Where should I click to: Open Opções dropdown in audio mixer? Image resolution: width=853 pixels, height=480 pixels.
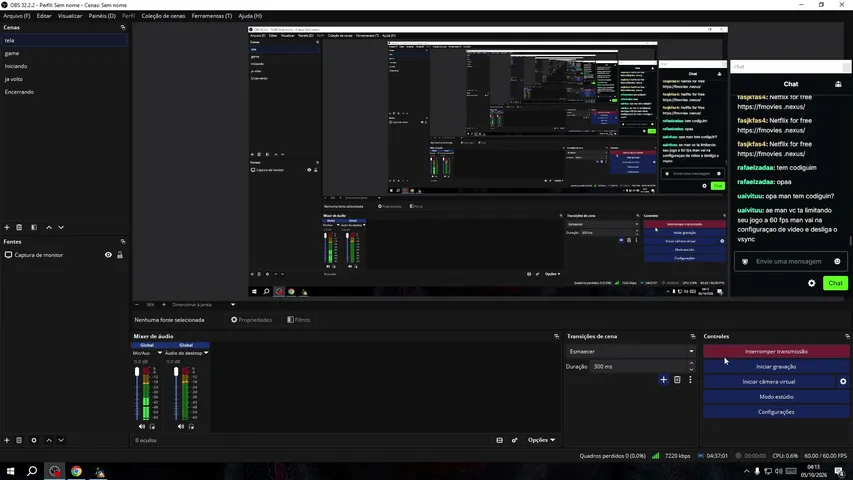tap(541, 440)
